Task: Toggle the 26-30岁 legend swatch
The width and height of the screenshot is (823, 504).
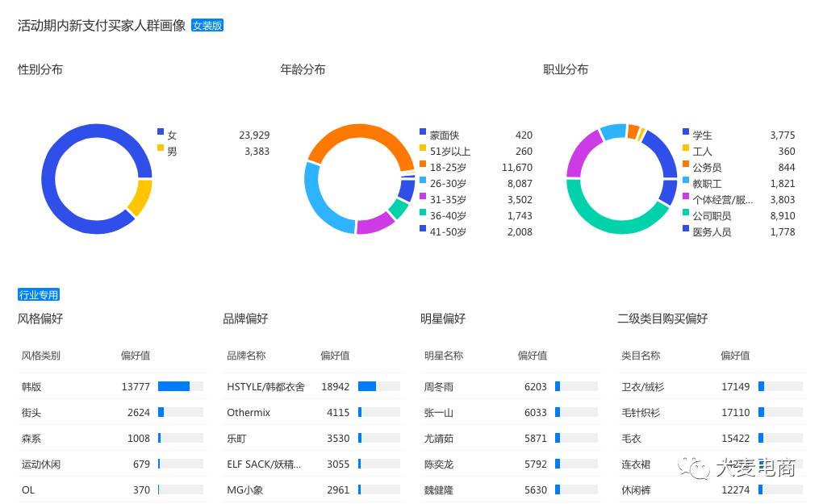Action: (x=423, y=180)
